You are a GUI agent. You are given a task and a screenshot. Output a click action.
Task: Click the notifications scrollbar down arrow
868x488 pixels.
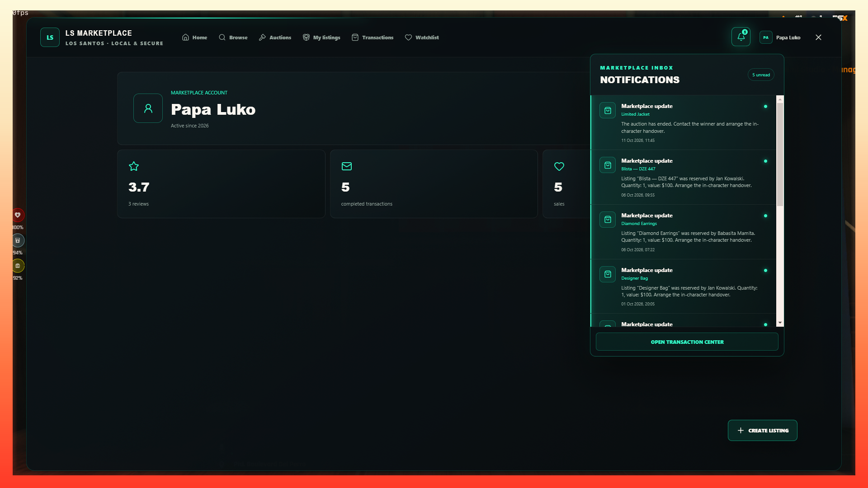coord(780,323)
